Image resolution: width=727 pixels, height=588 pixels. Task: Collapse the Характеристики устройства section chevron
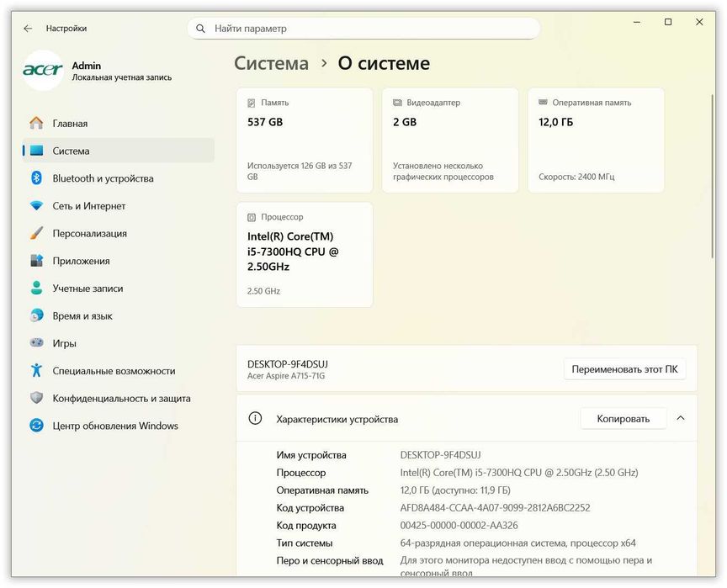(x=680, y=418)
